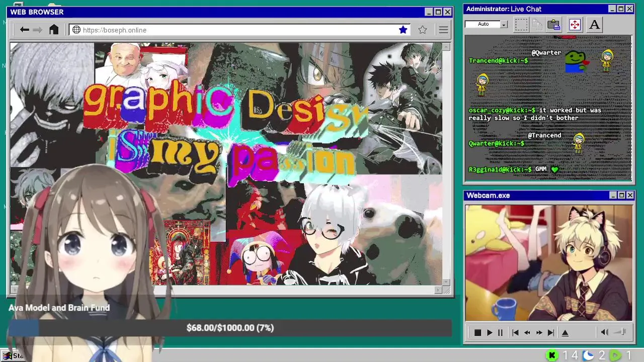Image resolution: width=644 pixels, height=362 pixels.
Task: Skip to next track in Webcam.exe
Action: pyautogui.click(x=551, y=332)
